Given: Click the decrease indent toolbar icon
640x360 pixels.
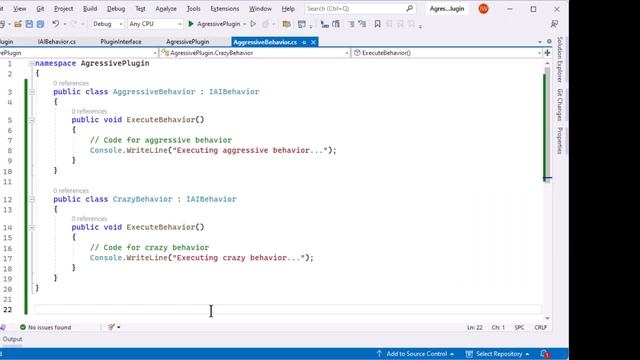Looking at the screenshot, I should click(x=351, y=24).
